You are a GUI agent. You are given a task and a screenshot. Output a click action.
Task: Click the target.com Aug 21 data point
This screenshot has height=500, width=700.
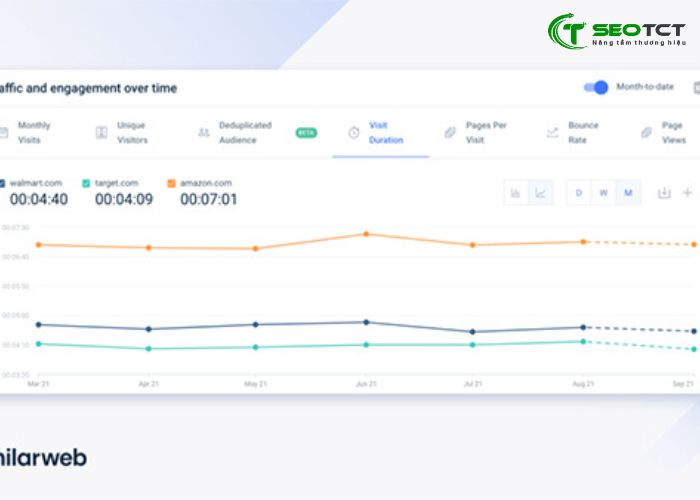(x=583, y=342)
